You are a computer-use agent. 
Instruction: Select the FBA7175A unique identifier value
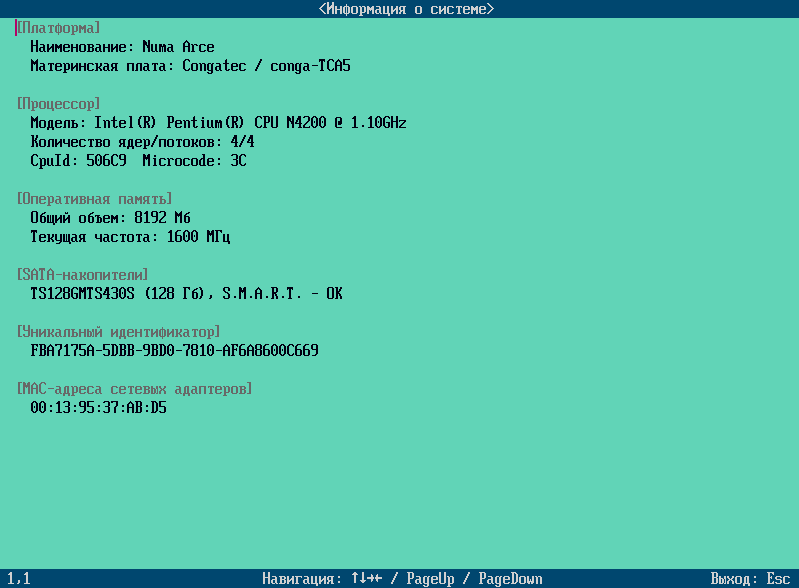(x=174, y=351)
